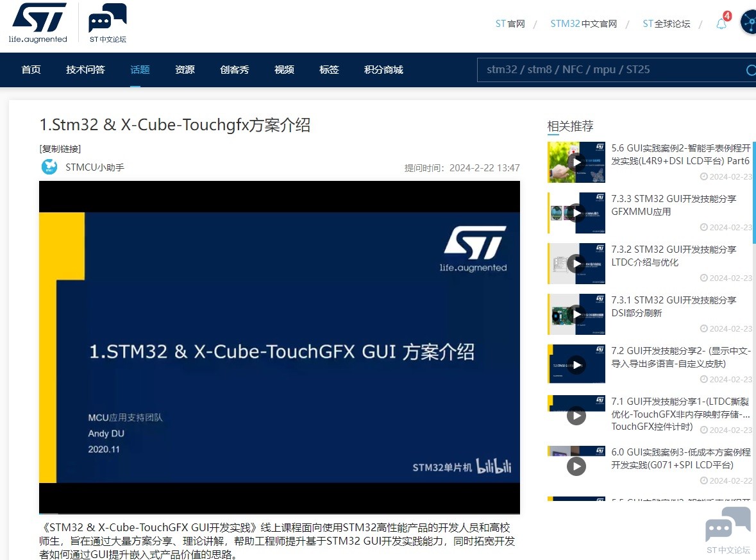The height and width of the screenshot is (560, 756).
Task: Click the floating ST中文论坛 chat icon
Action: pos(728,531)
